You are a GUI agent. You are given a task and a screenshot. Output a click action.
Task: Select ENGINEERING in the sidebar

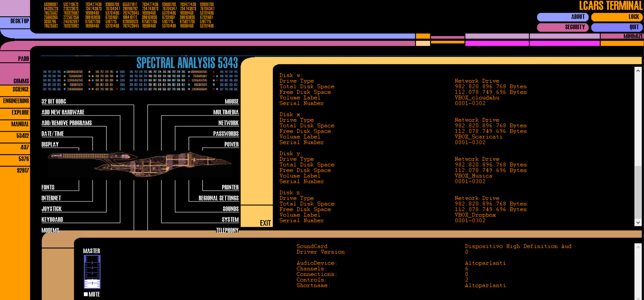click(x=15, y=102)
